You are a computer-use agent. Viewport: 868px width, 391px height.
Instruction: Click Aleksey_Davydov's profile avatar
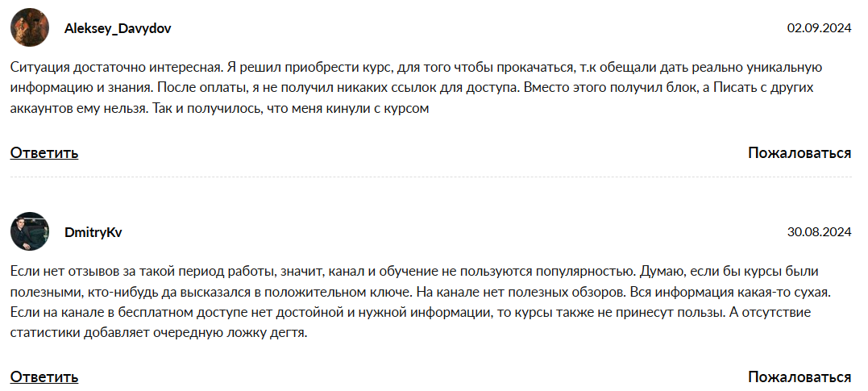(30, 28)
